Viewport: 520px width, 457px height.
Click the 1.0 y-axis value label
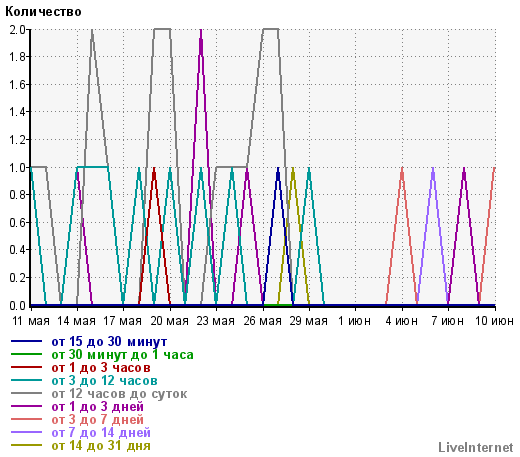(x=18, y=168)
